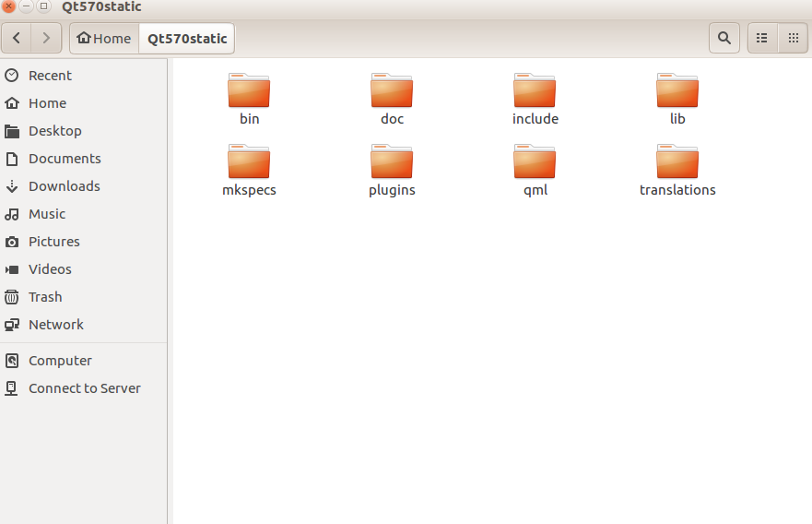Open Downloads in the sidebar
Viewport: 812px width, 524px height.
coord(83,186)
